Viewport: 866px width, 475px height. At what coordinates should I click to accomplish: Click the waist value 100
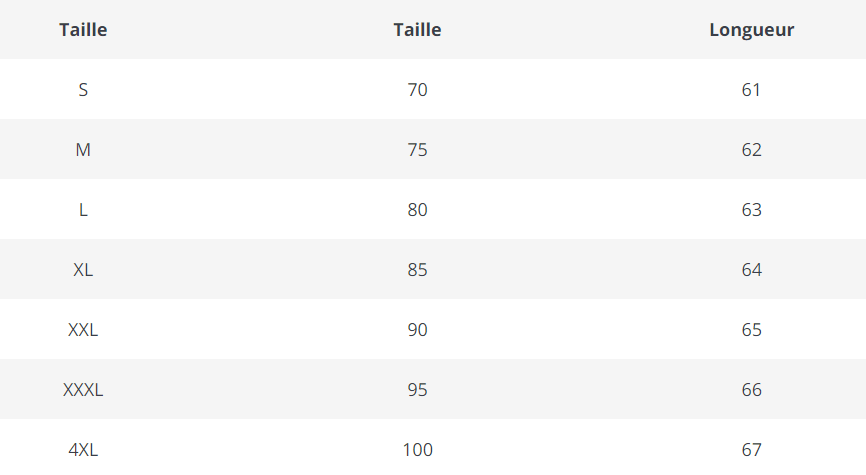point(417,450)
